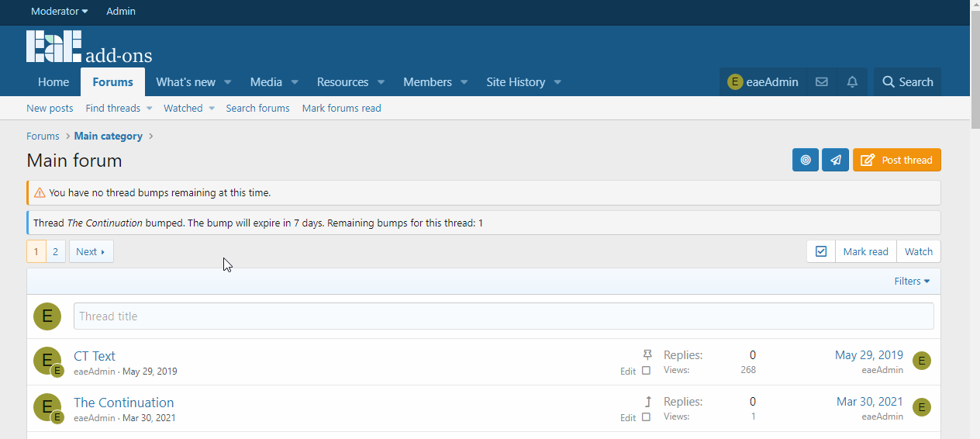The image size is (980, 439).
Task: Tick the Edit checkbox for CT Text
Action: click(x=647, y=371)
